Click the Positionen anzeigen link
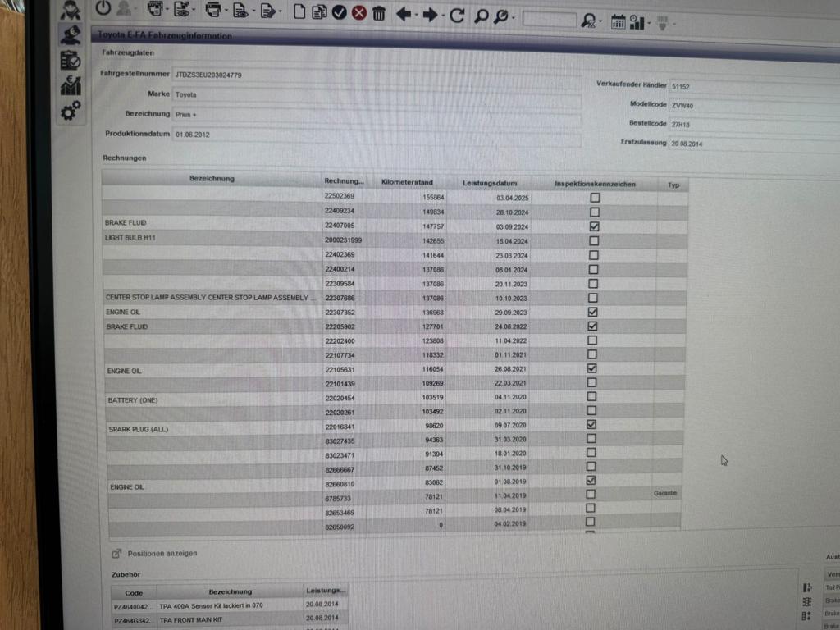The height and width of the screenshot is (630, 840). coord(162,554)
